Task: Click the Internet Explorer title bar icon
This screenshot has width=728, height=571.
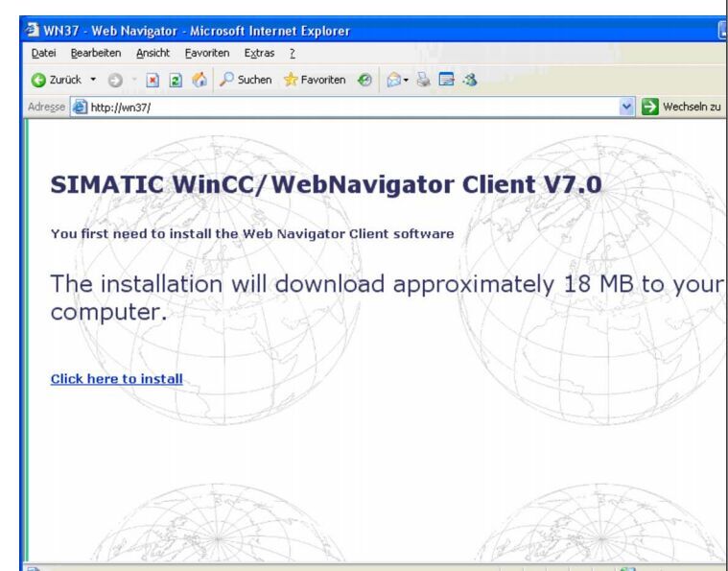Action: pyautogui.click(x=33, y=30)
